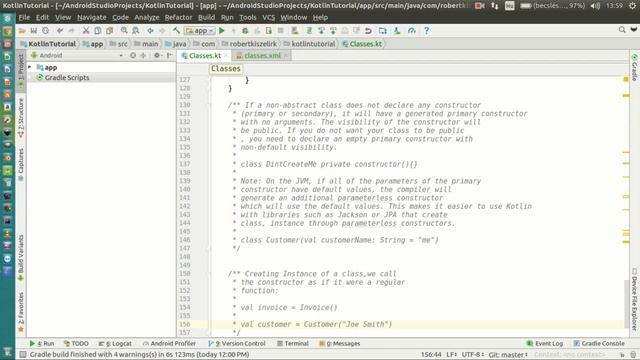
Task: Open the Messages tool window
Action: (340, 344)
